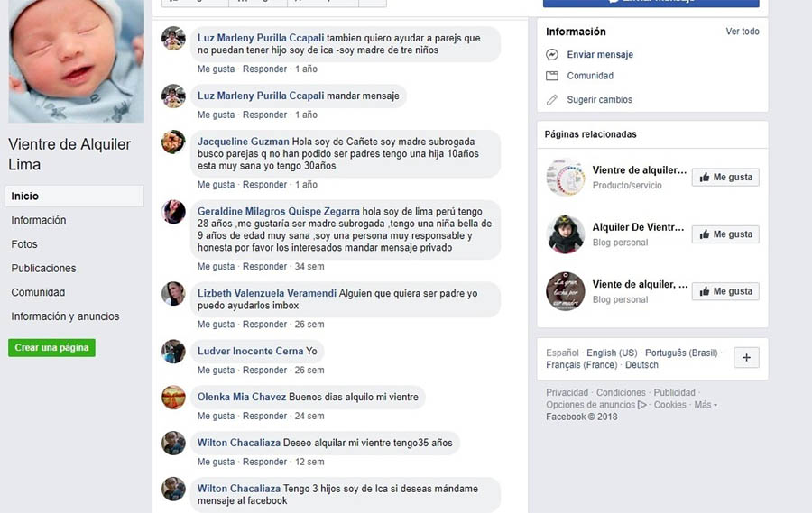Like the Vientre de alquiler... related page
Viewport: 812px width, 513px height.
pyautogui.click(x=725, y=177)
